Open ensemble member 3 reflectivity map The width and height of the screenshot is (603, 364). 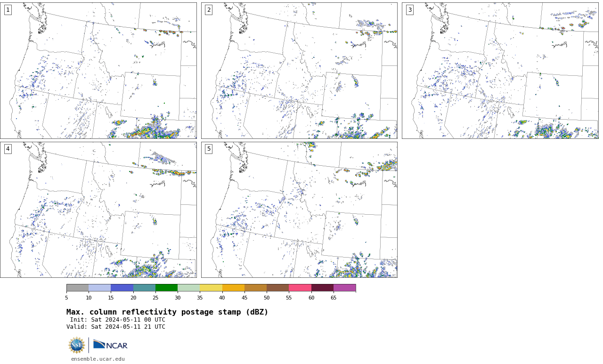click(500, 71)
